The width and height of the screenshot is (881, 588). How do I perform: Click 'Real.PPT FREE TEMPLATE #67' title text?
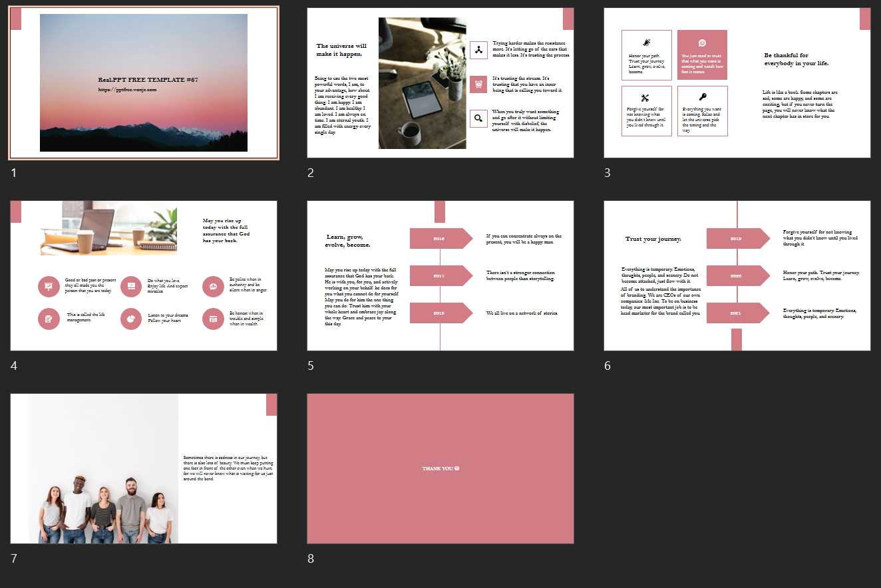tap(148, 80)
